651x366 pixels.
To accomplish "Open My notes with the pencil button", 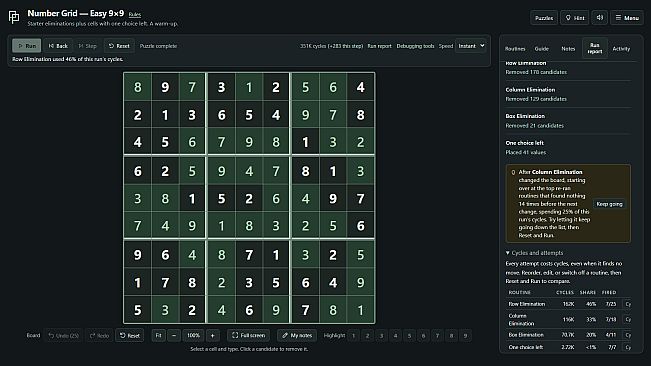I will click(297, 336).
